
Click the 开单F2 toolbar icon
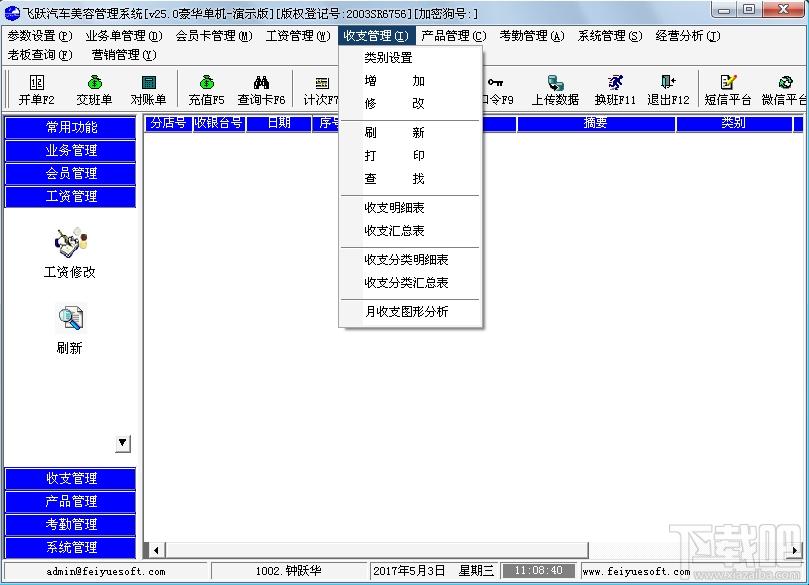tap(37, 82)
